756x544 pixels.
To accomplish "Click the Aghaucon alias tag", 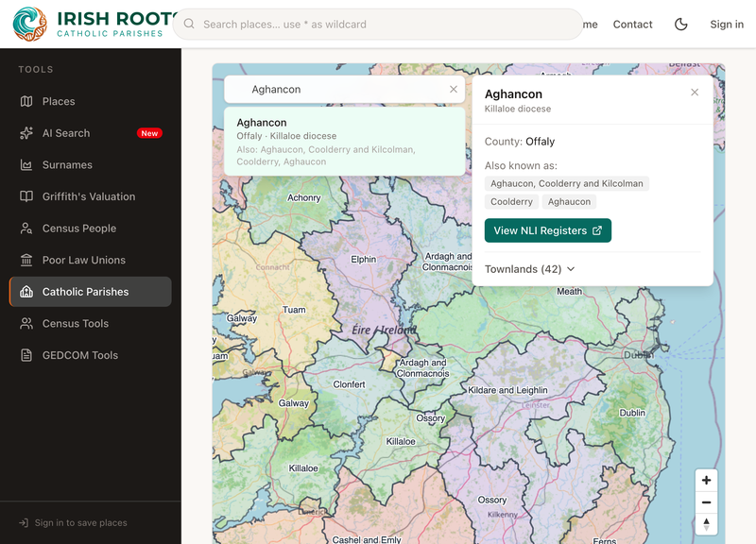I will point(569,201).
